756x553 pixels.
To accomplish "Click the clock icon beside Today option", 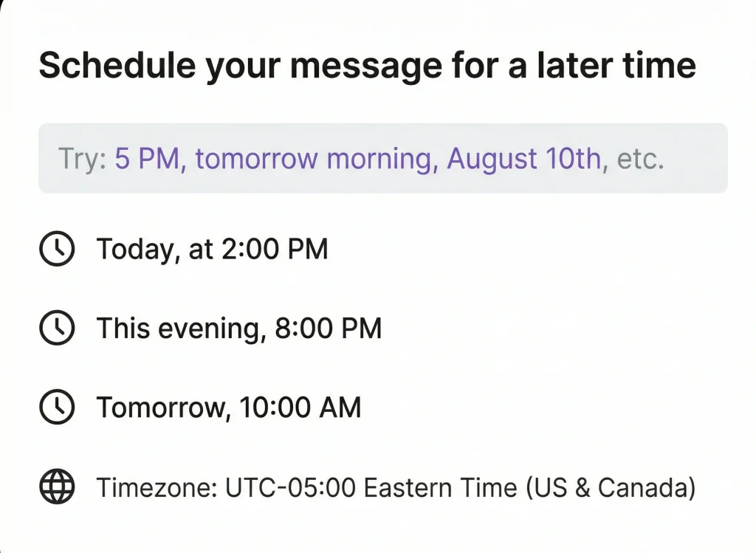I will tap(57, 250).
